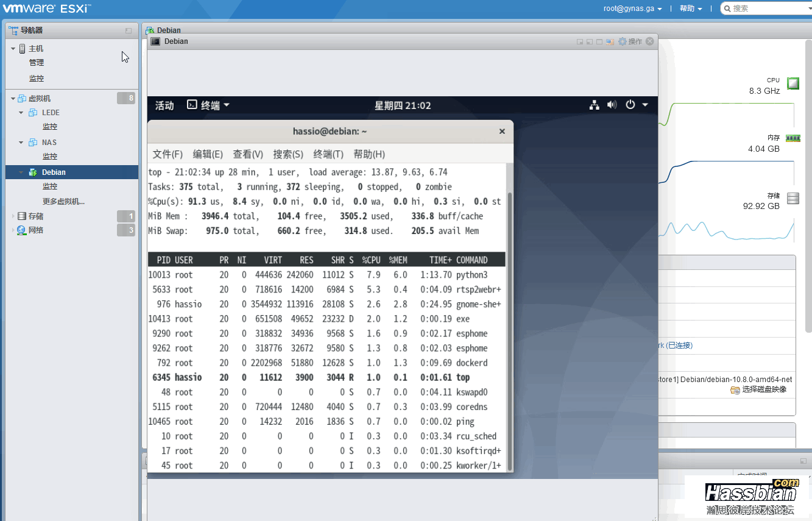812x521 pixels.
Task: Close the hassio@debian terminal window
Action: [x=502, y=131]
